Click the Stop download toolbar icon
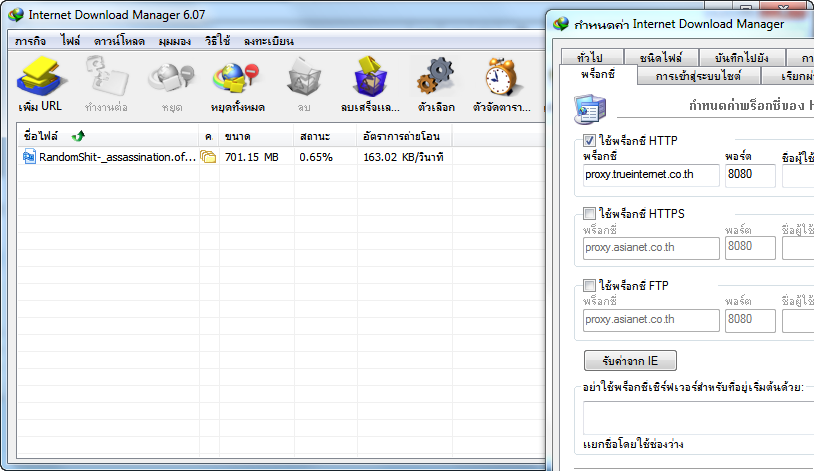This screenshot has width=814, height=471. point(171,77)
